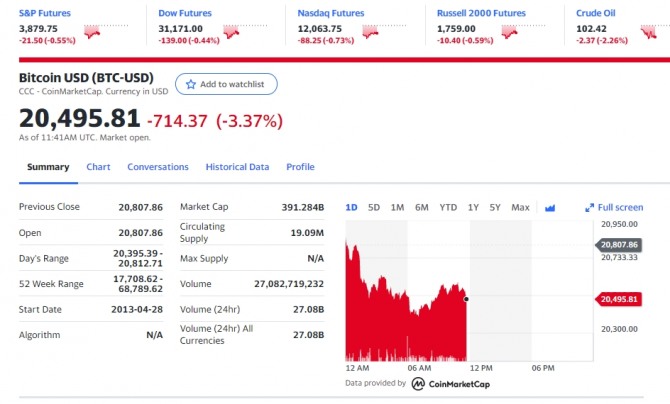The height and width of the screenshot is (404, 670).
Task: Select the 1D chart range
Action: pos(351,208)
